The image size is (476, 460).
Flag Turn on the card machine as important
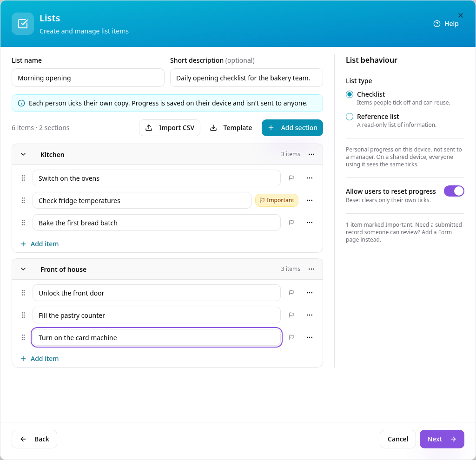click(x=291, y=337)
